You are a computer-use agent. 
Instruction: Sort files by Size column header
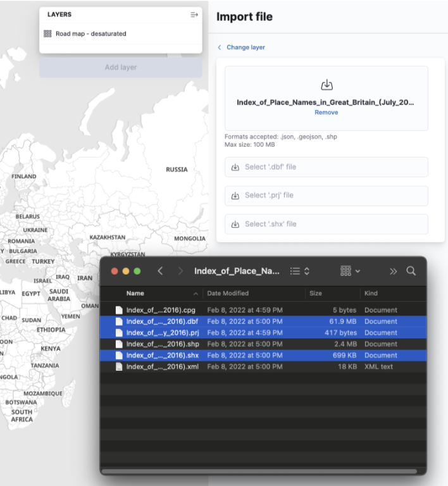tap(316, 294)
